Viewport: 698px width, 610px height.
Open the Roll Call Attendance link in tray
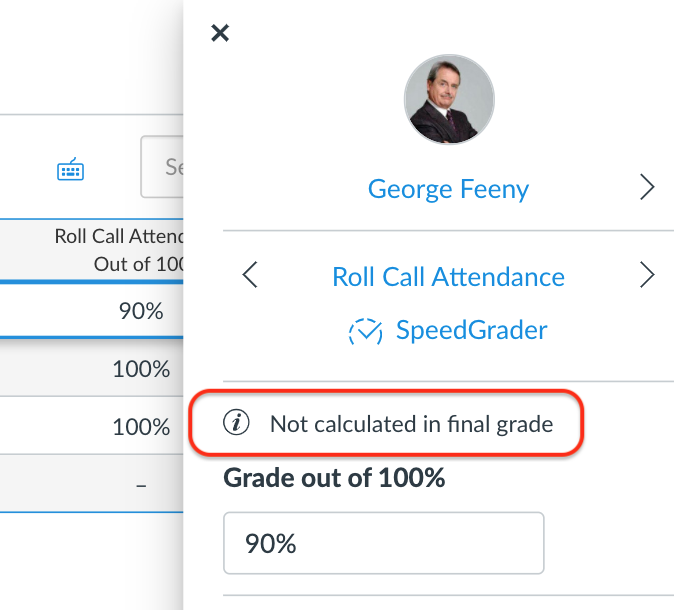[448, 276]
